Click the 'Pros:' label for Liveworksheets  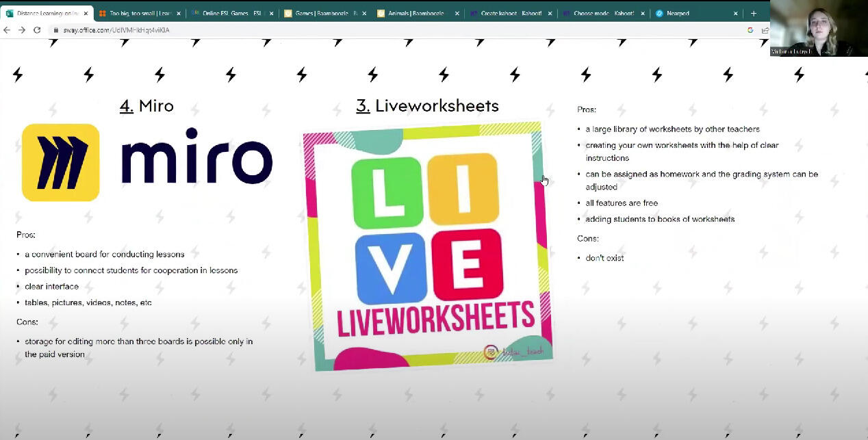[x=587, y=109]
